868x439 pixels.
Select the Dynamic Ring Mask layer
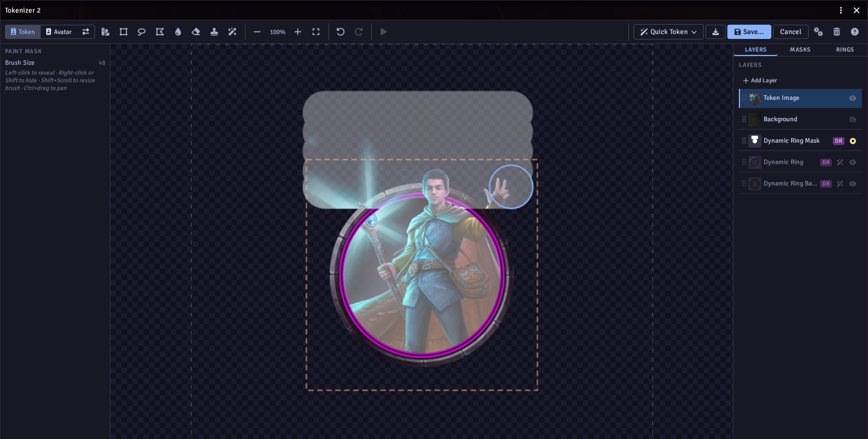800,141
